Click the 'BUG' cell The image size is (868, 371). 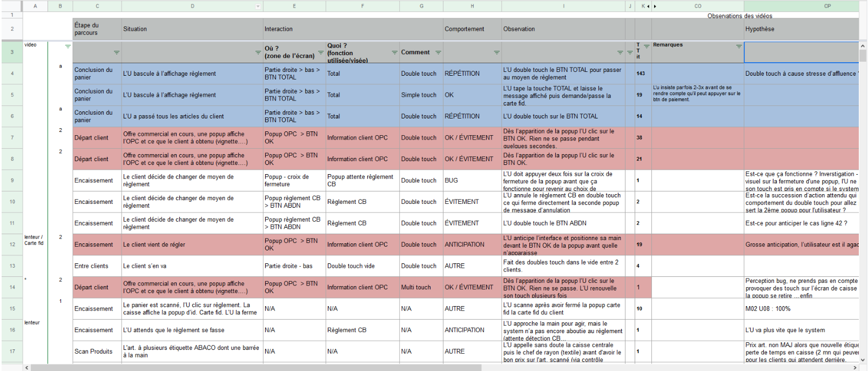point(472,180)
